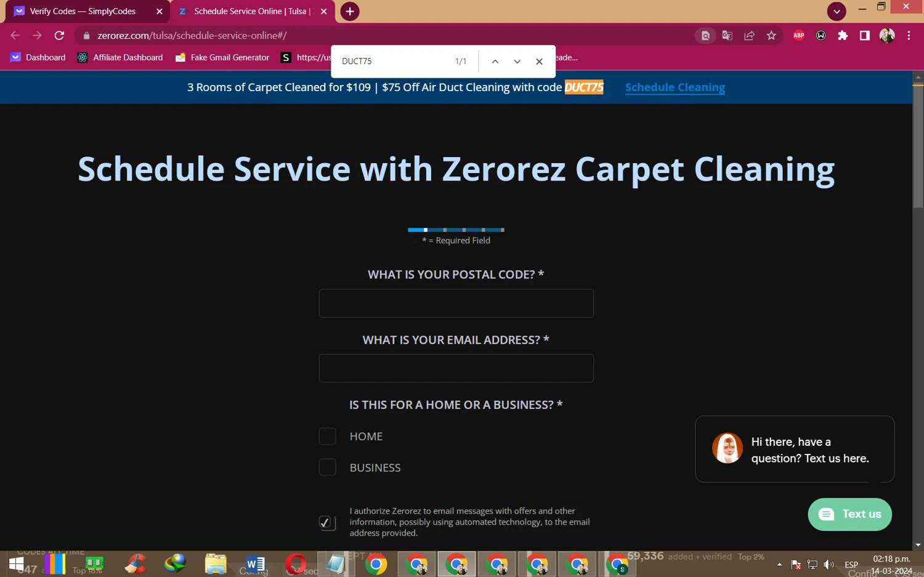Screen dimensions: 924x577
Task: Select the Schedule Service Online tab
Action: pyautogui.click(x=253, y=11)
